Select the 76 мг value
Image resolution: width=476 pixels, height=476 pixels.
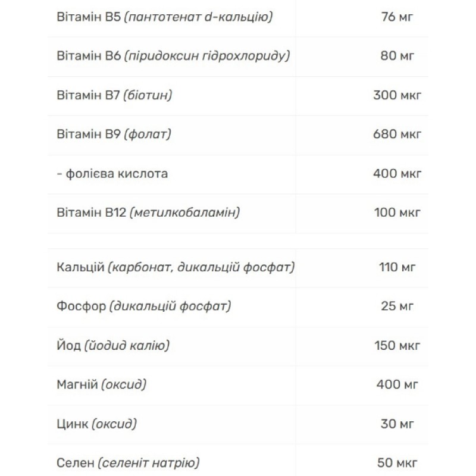coord(397,17)
